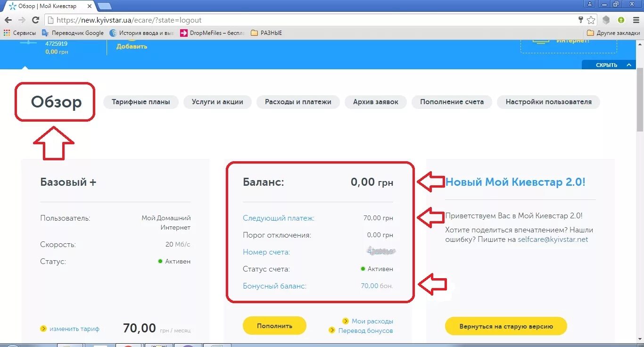Viewport: 644px width, 347px height.
Task: Click the Обзор heading
Action: click(57, 102)
